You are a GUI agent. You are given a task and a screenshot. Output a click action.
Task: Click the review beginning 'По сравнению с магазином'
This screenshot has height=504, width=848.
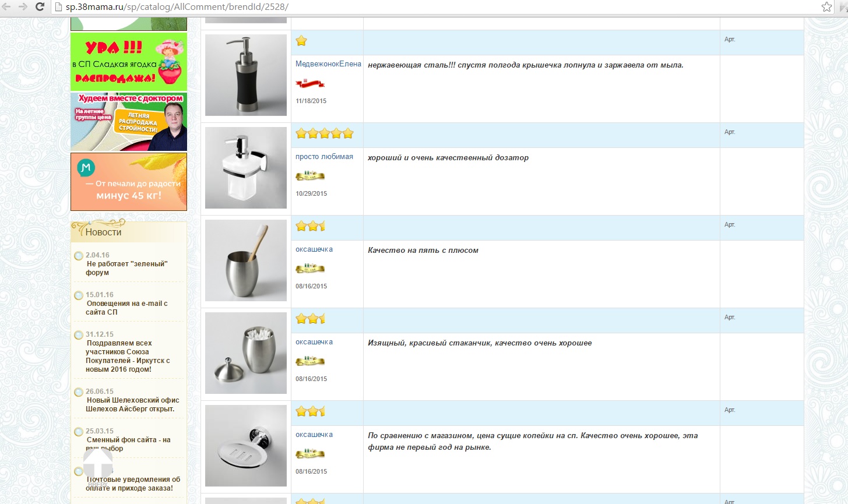[x=533, y=442]
